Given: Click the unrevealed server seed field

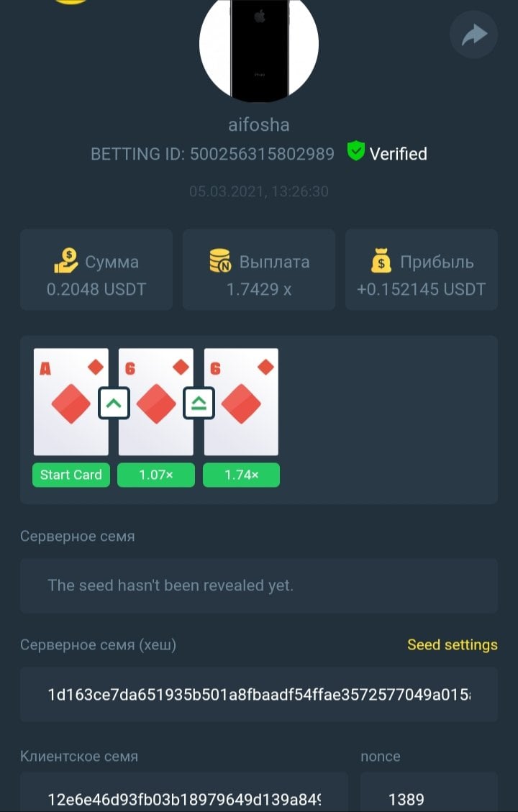Looking at the screenshot, I should [259, 585].
